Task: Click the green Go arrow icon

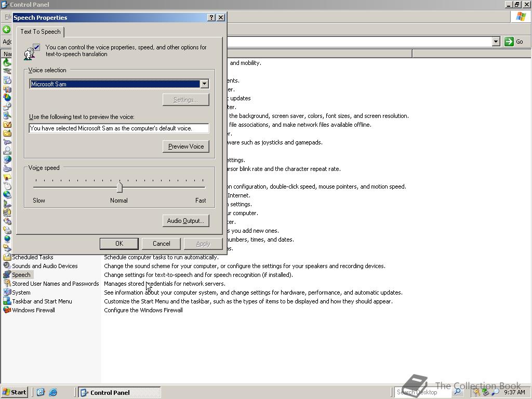Action: pos(509,42)
